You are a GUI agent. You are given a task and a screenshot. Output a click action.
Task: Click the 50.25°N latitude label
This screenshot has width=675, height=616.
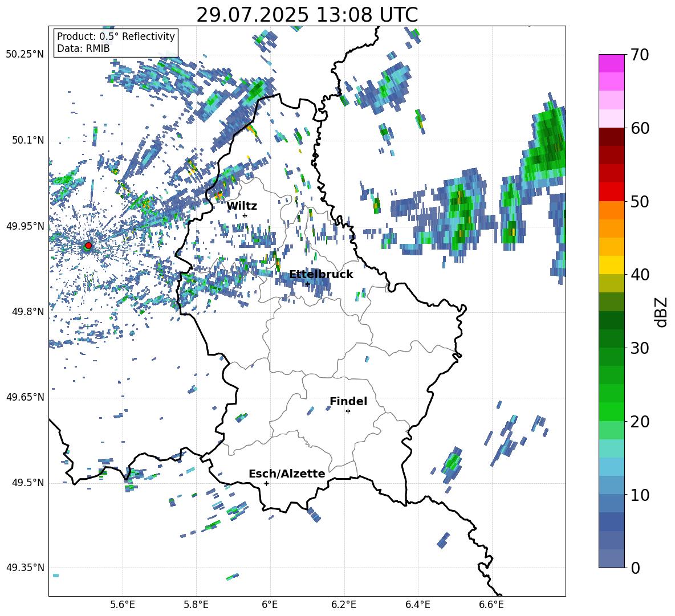[x=25, y=55]
